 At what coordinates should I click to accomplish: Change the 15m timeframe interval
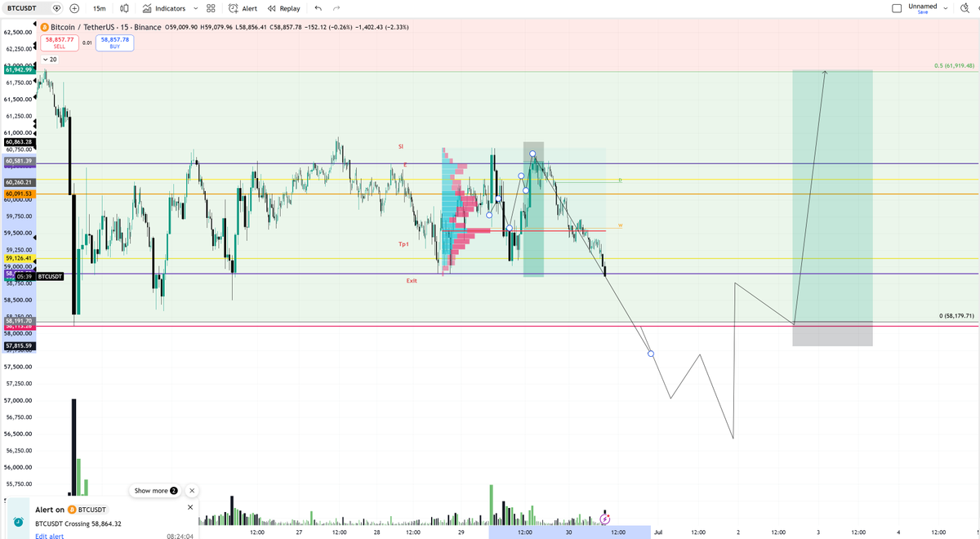[98, 8]
